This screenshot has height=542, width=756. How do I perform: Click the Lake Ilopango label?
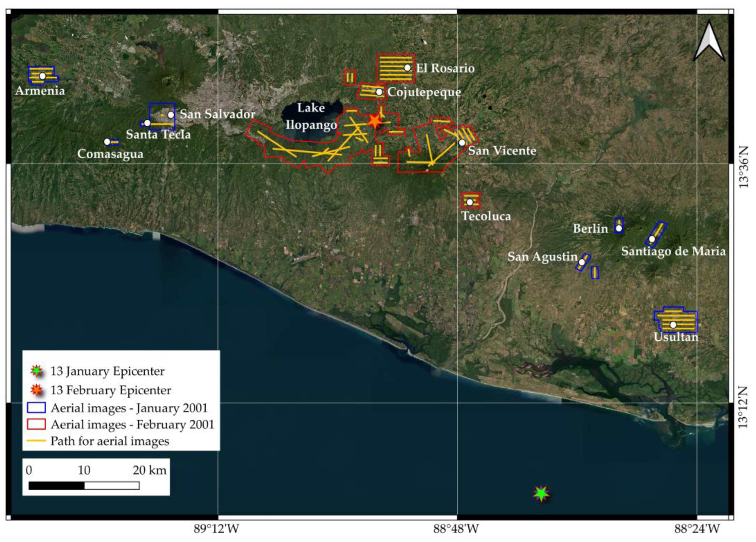pos(311,116)
